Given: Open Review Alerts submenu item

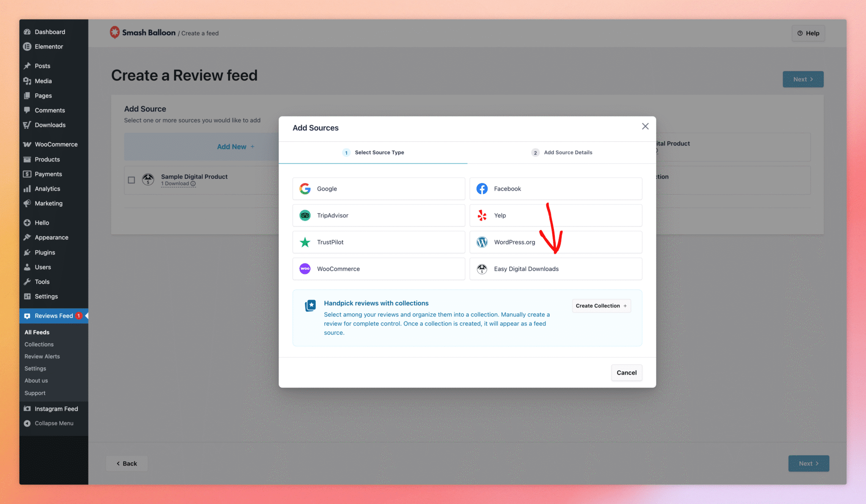Looking at the screenshot, I should pyautogui.click(x=42, y=356).
